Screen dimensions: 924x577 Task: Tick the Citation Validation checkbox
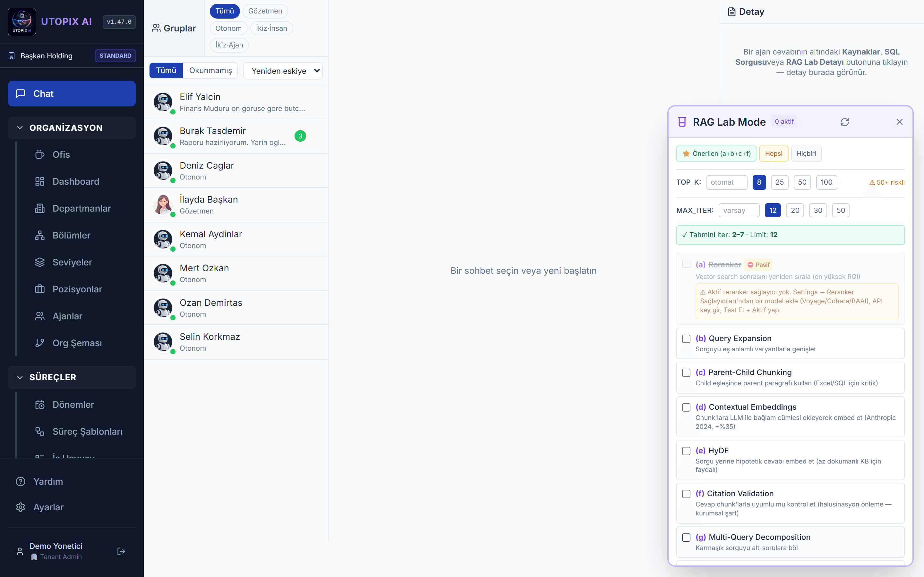tap(686, 494)
